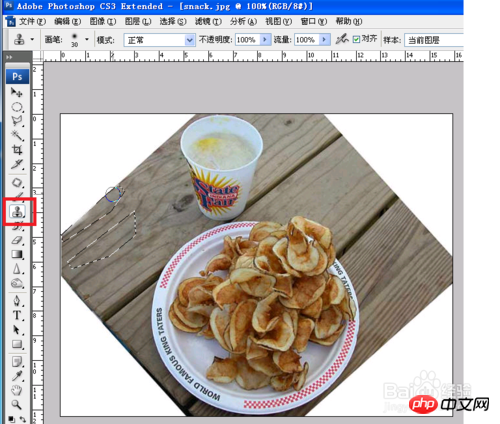Image resolution: width=500 pixels, height=424 pixels.
Task: Select the Zoom tool
Action: (17, 405)
